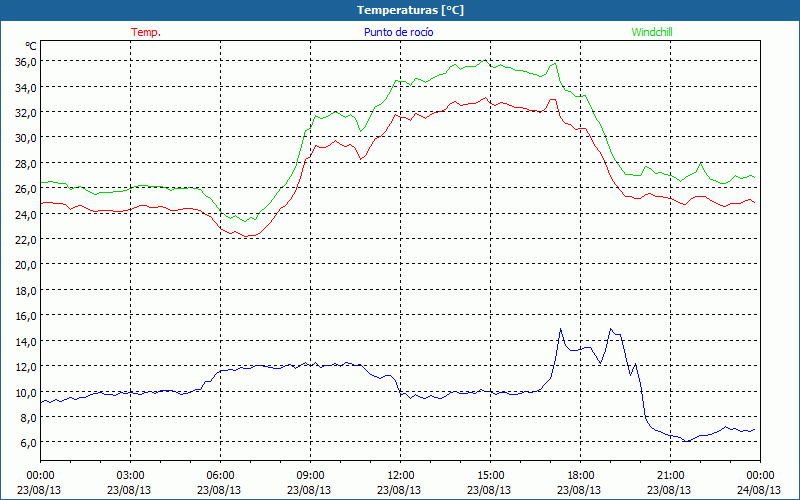The width and height of the screenshot is (800, 500).
Task: Click the 23/08/13 date under 18:00
Action: (x=579, y=490)
